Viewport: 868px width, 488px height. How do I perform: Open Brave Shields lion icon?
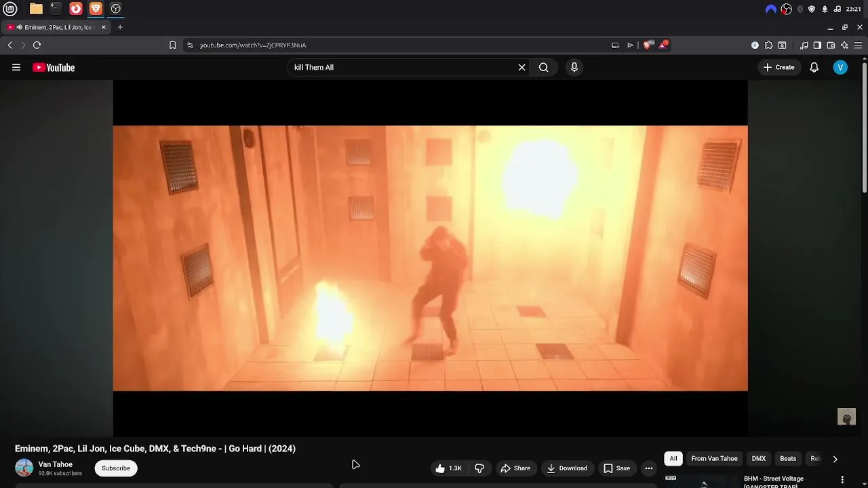coord(648,45)
